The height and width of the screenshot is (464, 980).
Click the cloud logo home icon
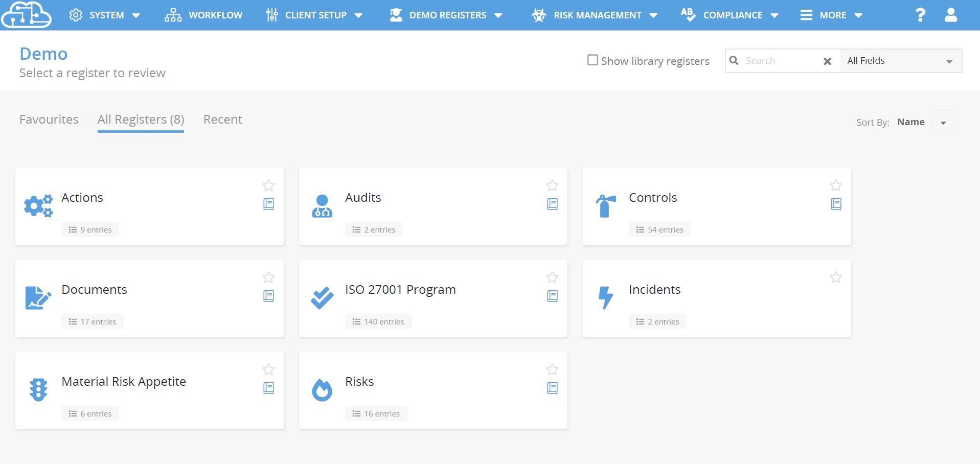[x=26, y=14]
